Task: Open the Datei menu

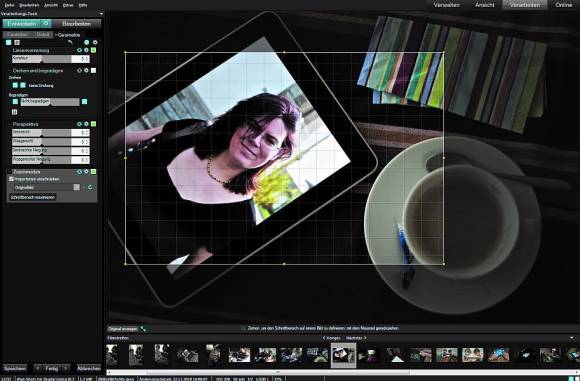Action: pyautogui.click(x=9, y=5)
